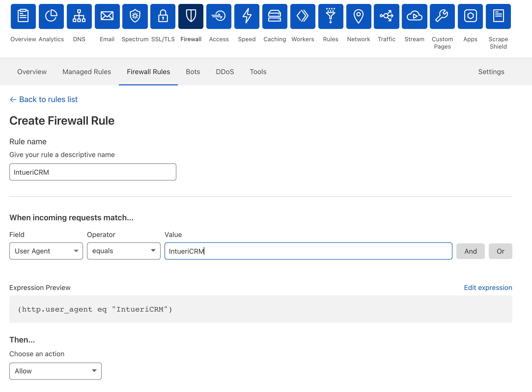The width and height of the screenshot is (532, 392).
Task: Expand the Allow action dropdown
Action: tap(56, 371)
